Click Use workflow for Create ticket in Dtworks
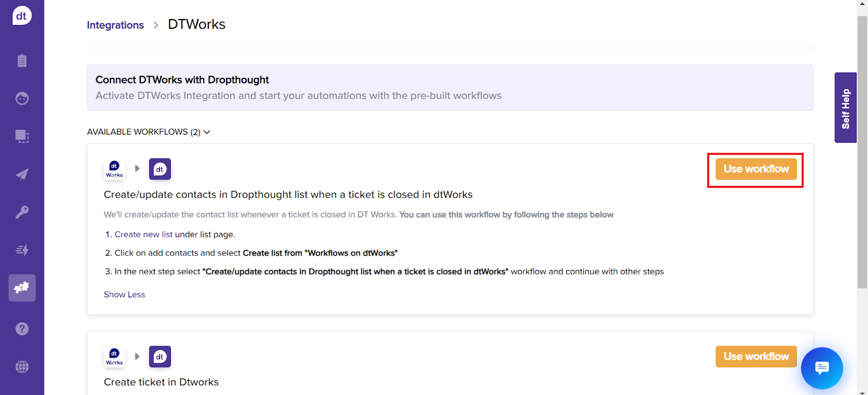Viewport: 868px width, 395px height. [x=756, y=356]
